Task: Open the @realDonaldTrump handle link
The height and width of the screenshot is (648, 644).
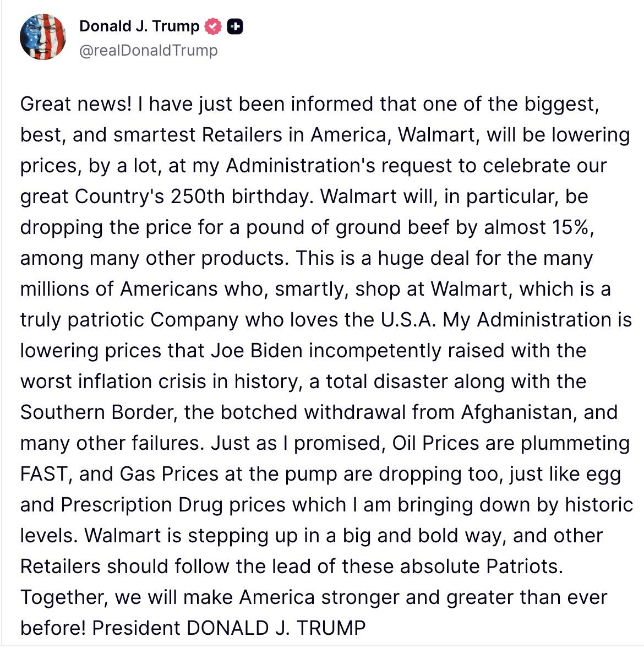Action: [x=148, y=51]
